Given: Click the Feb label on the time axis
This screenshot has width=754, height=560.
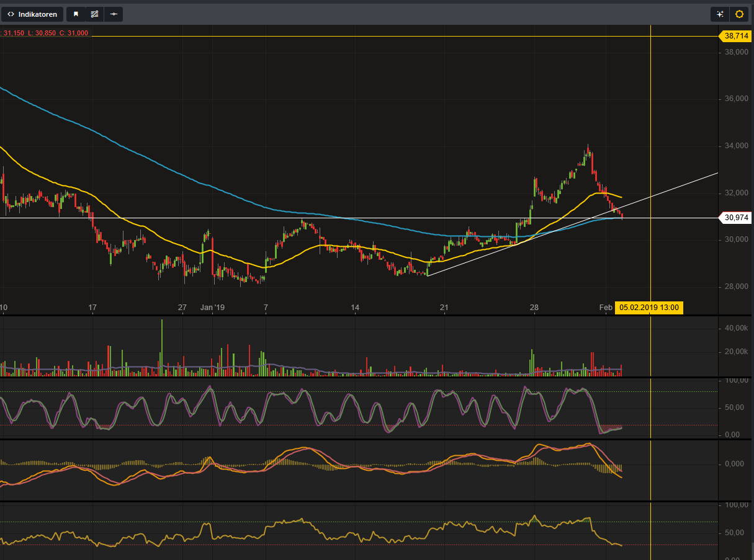Looking at the screenshot, I should pyautogui.click(x=605, y=307).
